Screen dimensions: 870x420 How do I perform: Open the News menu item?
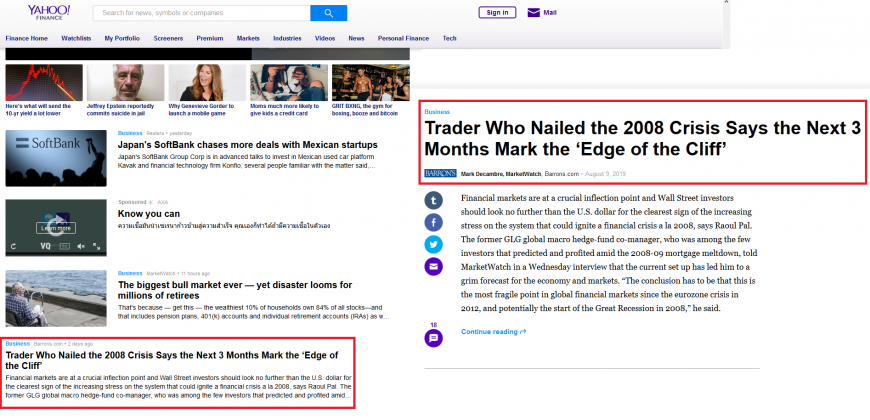coord(356,38)
